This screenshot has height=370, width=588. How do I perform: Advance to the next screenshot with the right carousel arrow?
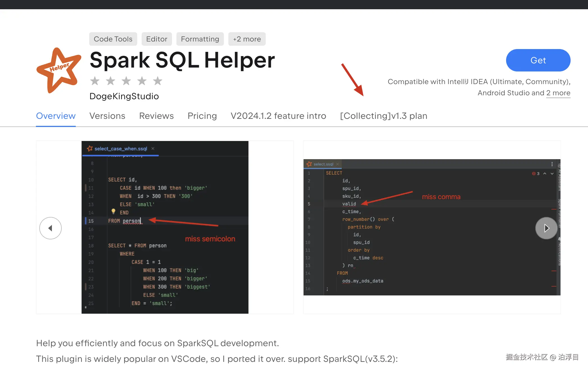coord(546,228)
